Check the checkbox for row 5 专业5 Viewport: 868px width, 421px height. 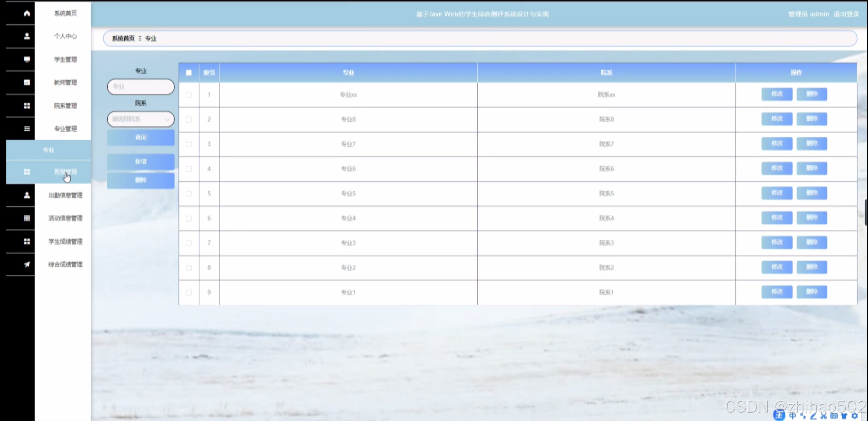pyautogui.click(x=189, y=194)
